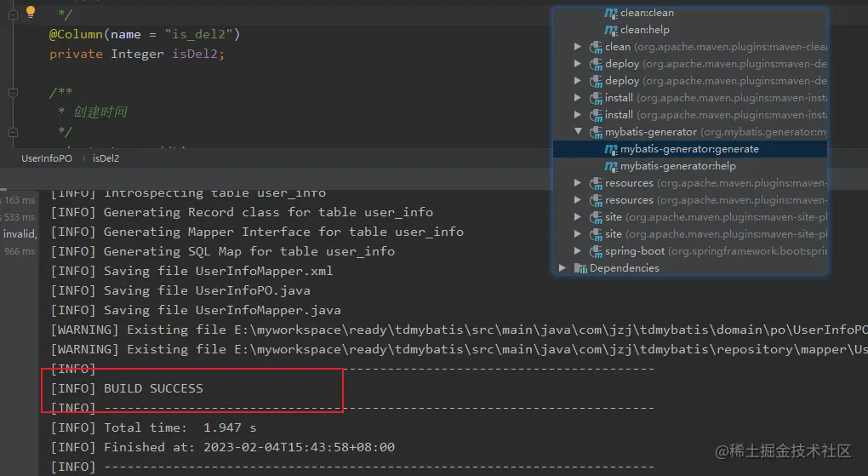The width and height of the screenshot is (868, 476).
Task: Click the BUILD SUCCESS console line
Action: pos(127,388)
